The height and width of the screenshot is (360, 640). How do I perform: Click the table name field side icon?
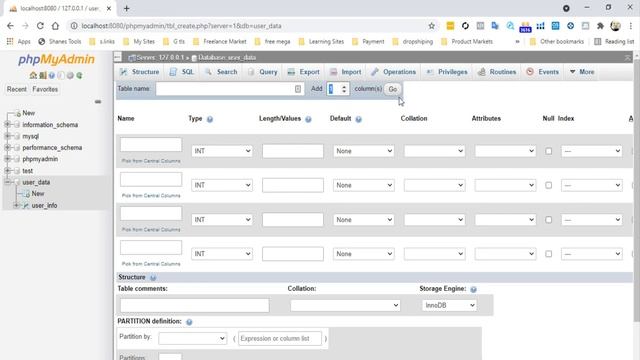click(298, 89)
